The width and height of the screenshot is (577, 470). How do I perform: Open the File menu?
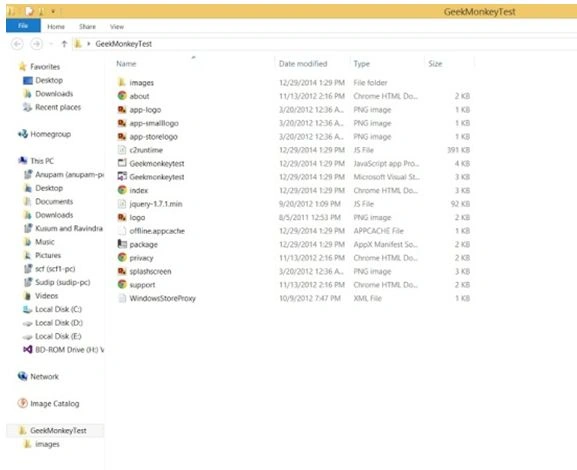[x=23, y=26]
